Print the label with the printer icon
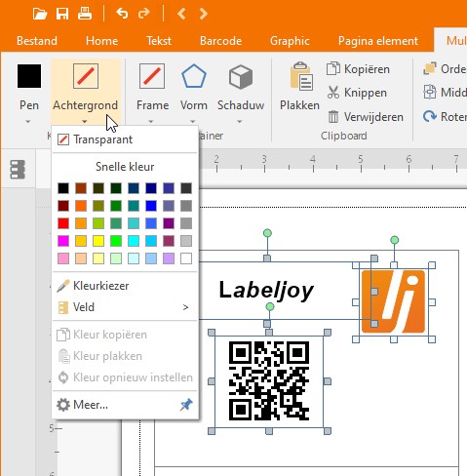 pos(85,14)
